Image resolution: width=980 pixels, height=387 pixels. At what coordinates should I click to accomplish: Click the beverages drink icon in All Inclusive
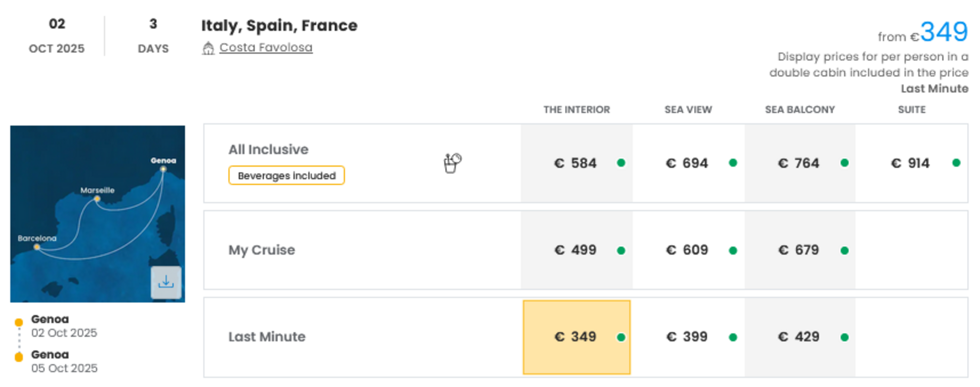pos(452,163)
